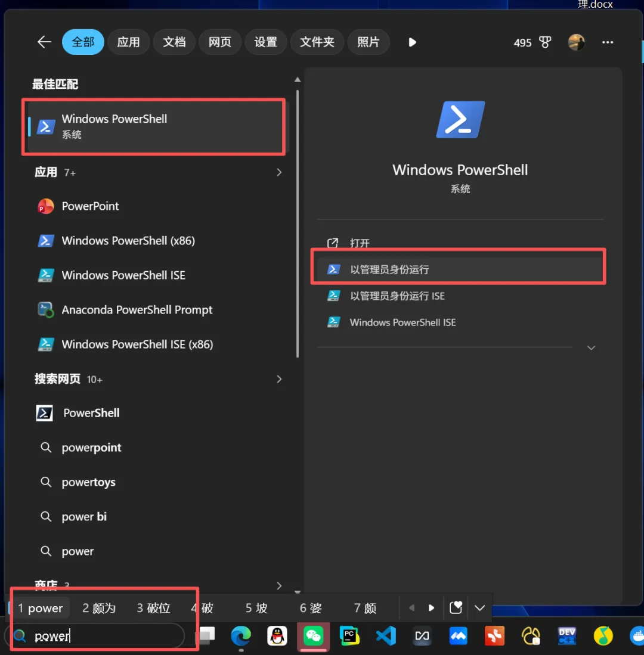Screen dimensions: 644x655
Task: Open PowerShell web search result
Action: click(x=159, y=412)
